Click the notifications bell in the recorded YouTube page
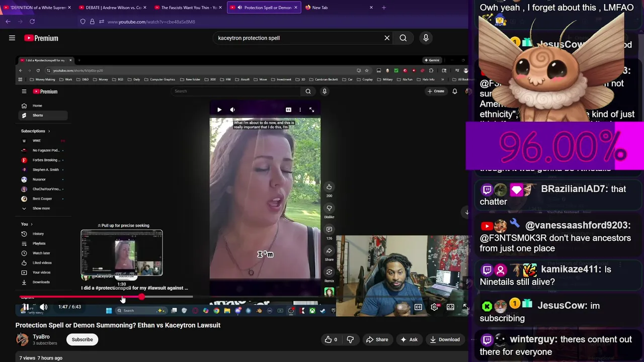The width and height of the screenshot is (644, 362). pyautogui.click(x=455, y=91)
